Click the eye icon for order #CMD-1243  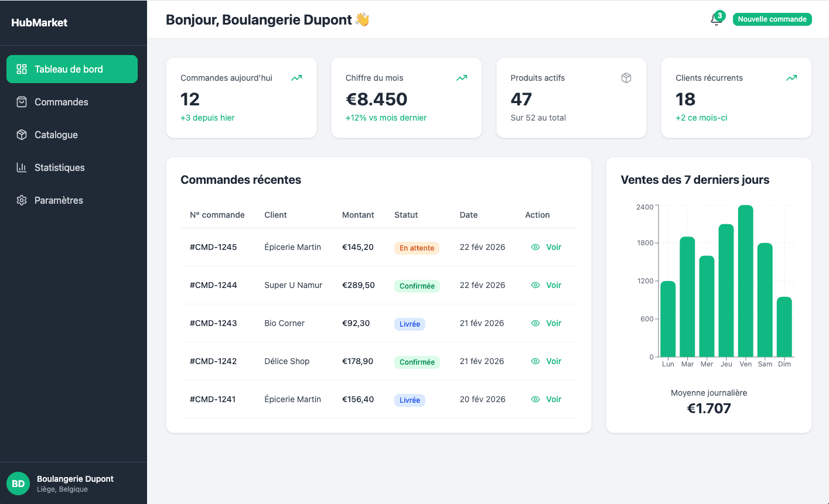pos(535,323)
